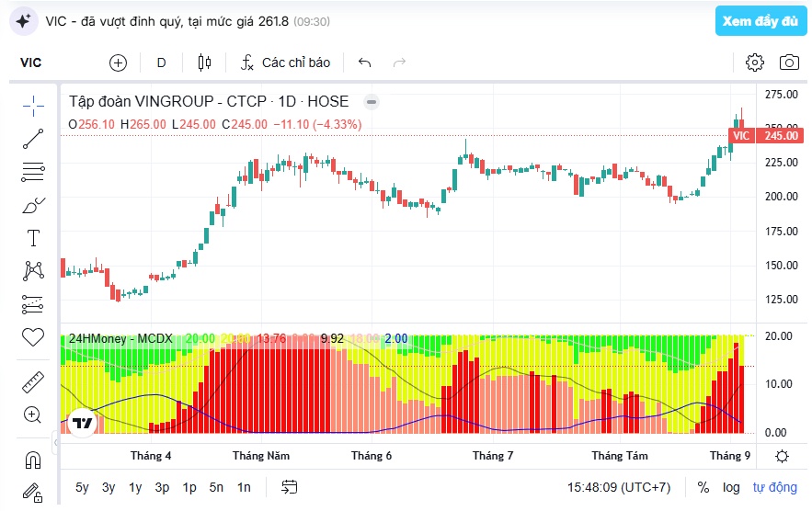Open chart settings gear
Viewport: 812px width, 511px height.
coord(754,62)
